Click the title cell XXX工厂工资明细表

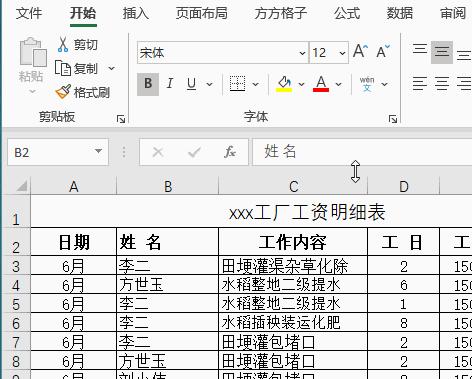point(307,213)
